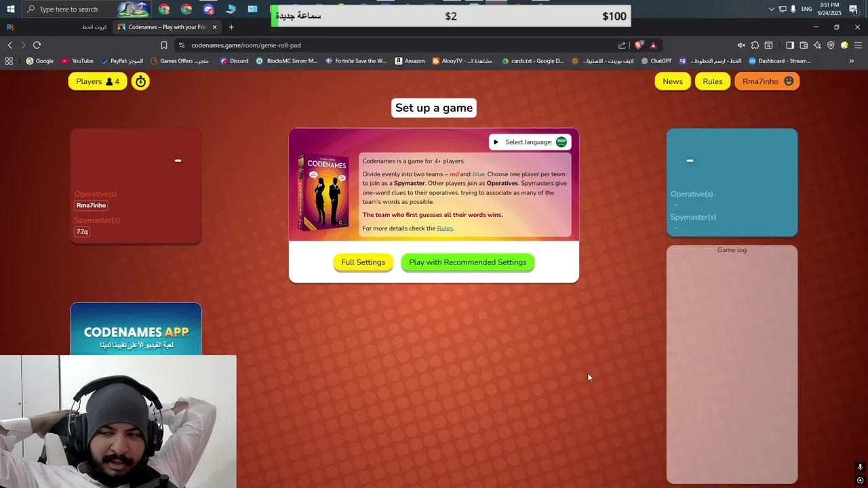The height and width of the screenshot is (488, 868).
Task: Open the browser main hamburger menu
Action: click(x=858, y=45)
